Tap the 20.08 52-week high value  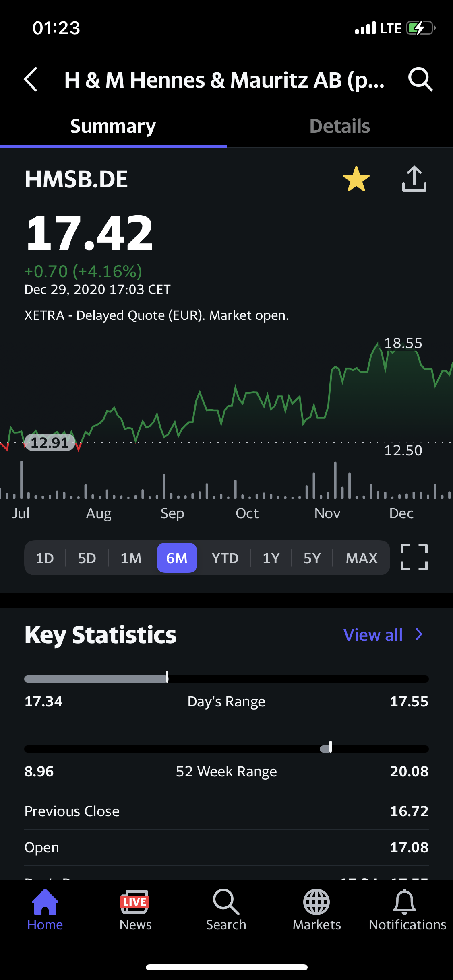click(409, 771)
